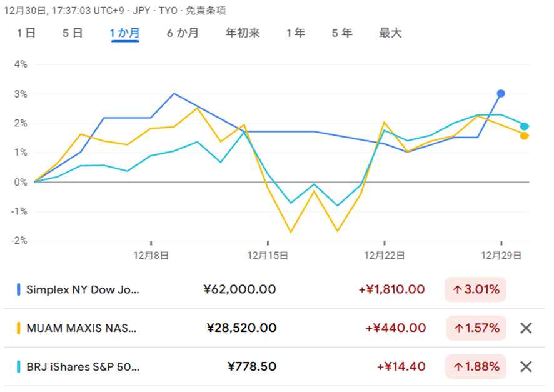The image size is (554, 392).
Task: Open Simplex NY Dow Jones stock row
Action: point(83,290)
